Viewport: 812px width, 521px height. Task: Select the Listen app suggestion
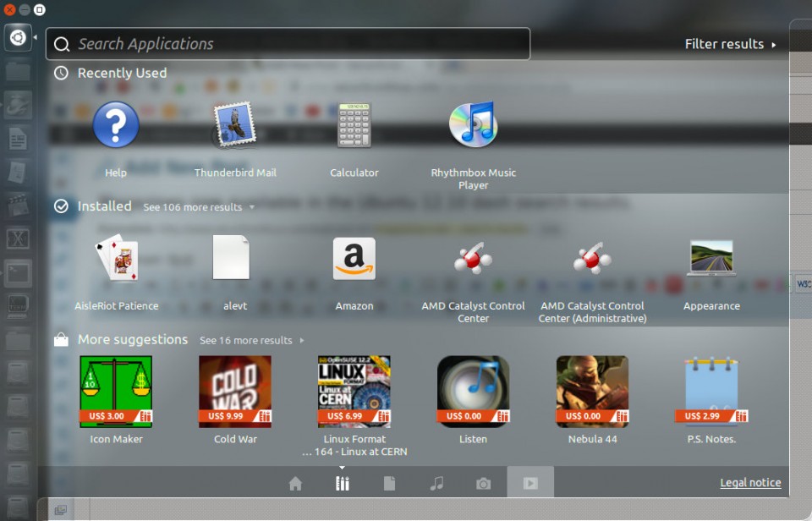474,392
